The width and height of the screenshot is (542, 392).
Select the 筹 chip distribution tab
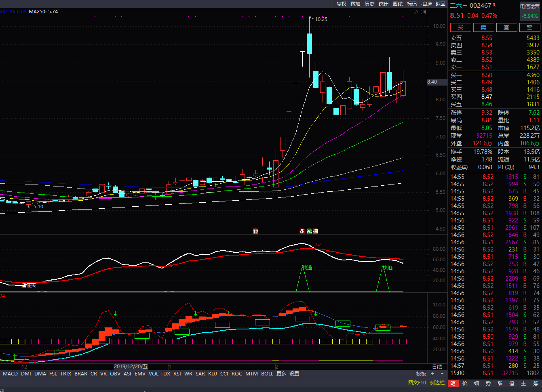point(535,383)
